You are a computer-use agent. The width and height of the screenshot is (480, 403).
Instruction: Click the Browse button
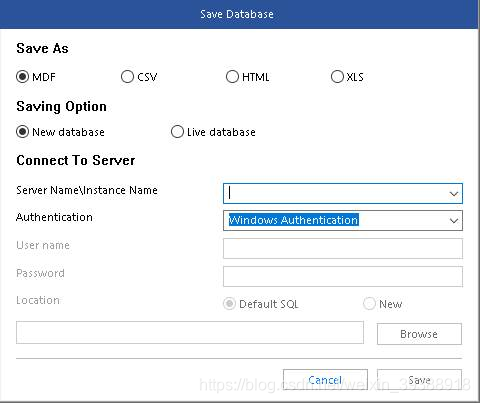[419, 334]
